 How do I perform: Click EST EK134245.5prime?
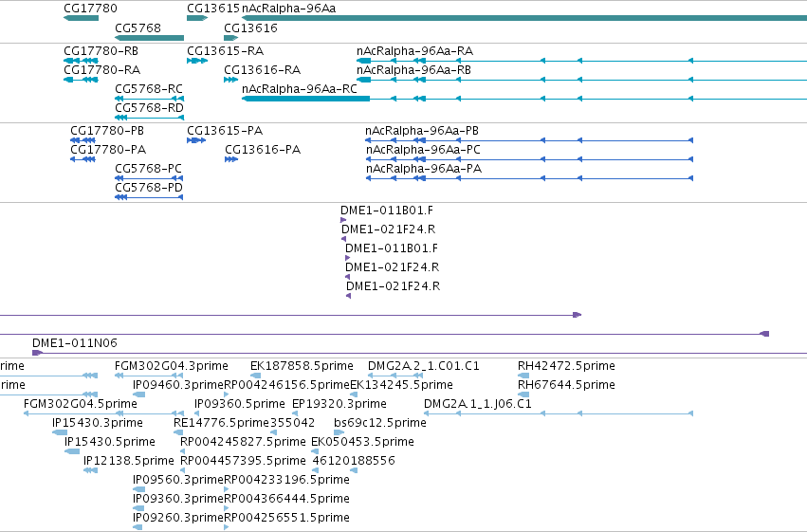(x=401, y=385)
